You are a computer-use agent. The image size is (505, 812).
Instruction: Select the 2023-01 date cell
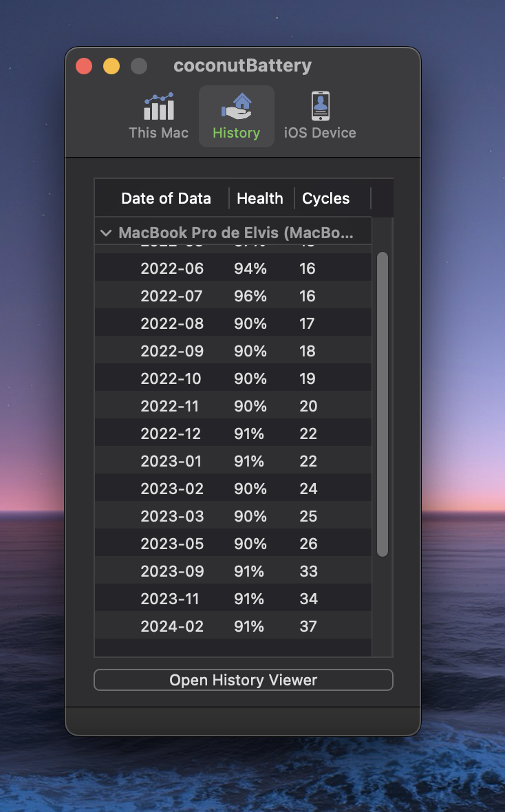pos(171,461)
